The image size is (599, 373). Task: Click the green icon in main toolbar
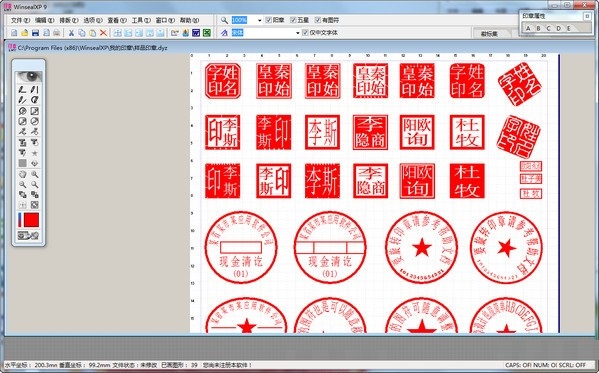(207, 33)
